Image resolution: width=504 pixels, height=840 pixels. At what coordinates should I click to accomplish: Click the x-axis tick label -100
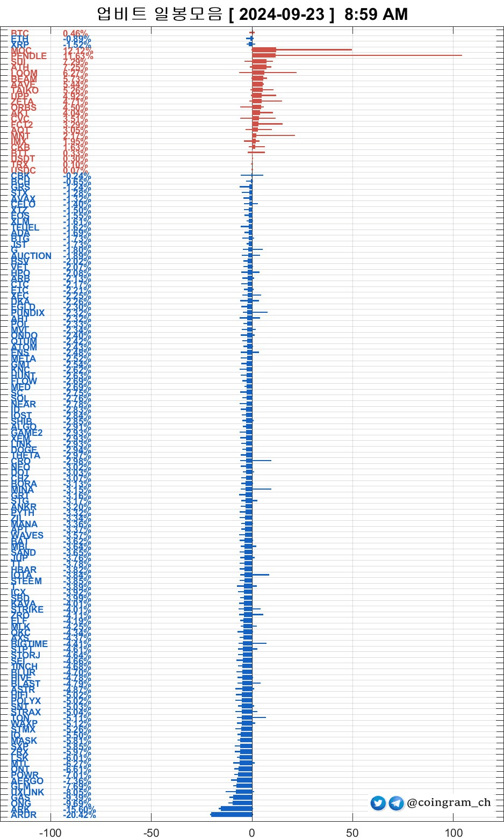[51, 833]
